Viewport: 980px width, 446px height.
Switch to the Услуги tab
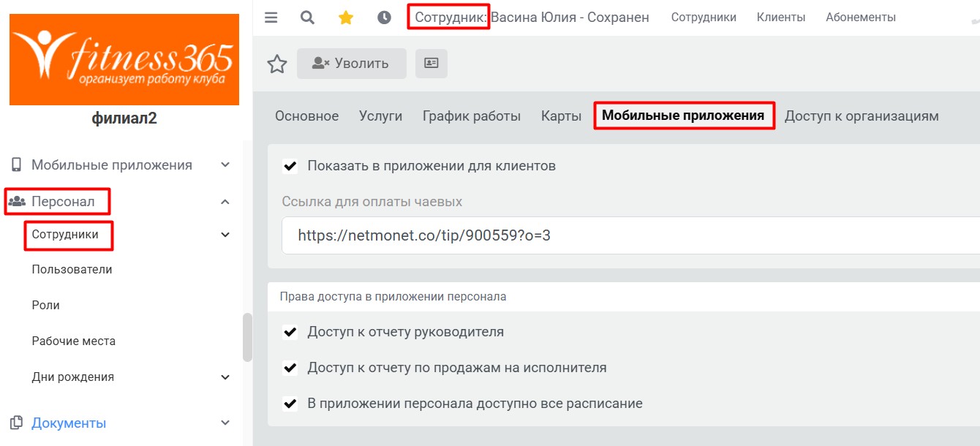[x=380, y=116]
